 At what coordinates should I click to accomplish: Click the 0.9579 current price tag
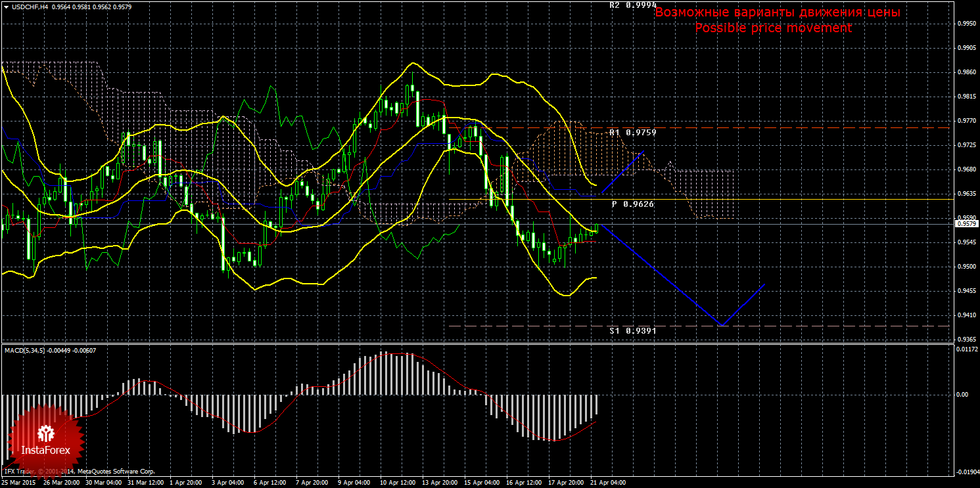click(x=966, y=224)
